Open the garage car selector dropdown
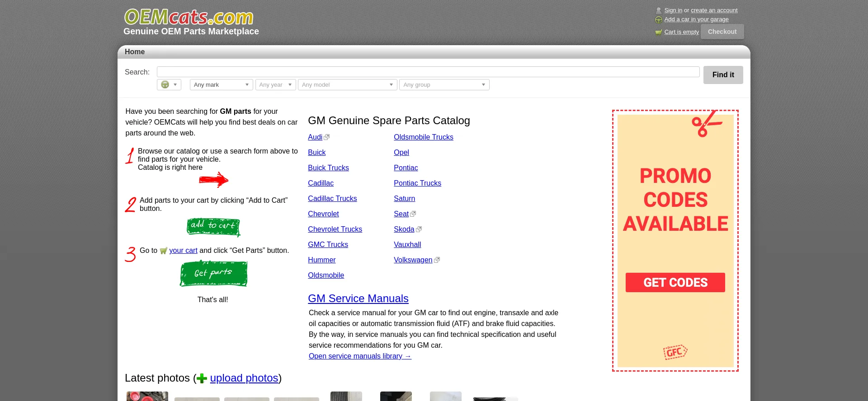The image size is (868, 401). click(169, 85)
